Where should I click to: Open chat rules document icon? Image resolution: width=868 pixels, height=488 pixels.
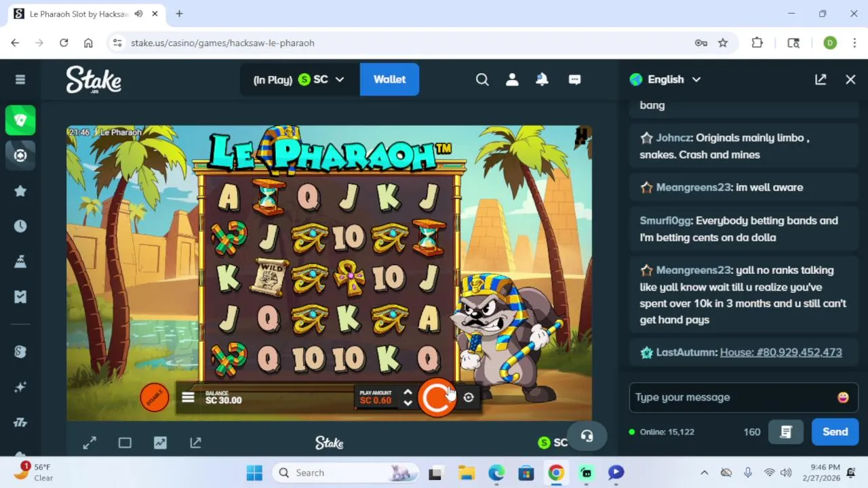coord(786,432)
